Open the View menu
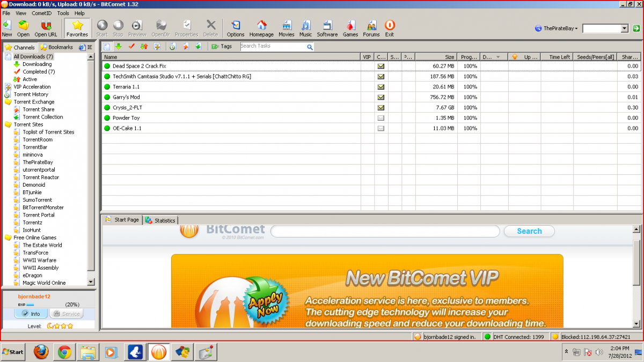The height and width of the screenshot is (362, 644). [21, 13]
